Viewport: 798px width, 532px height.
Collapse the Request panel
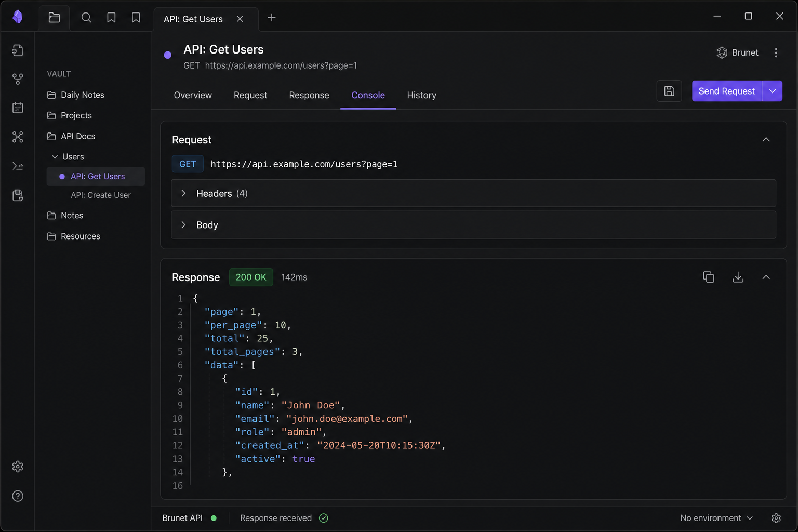pyautogui.click(x=766, y=139)
